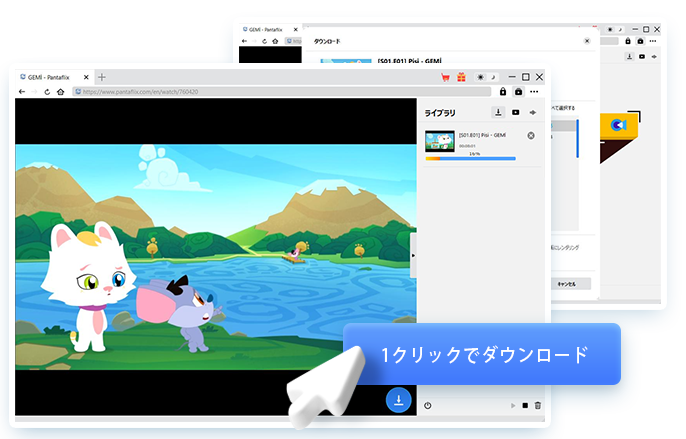
Task: Go back in the back window
Action: [244, 41]
